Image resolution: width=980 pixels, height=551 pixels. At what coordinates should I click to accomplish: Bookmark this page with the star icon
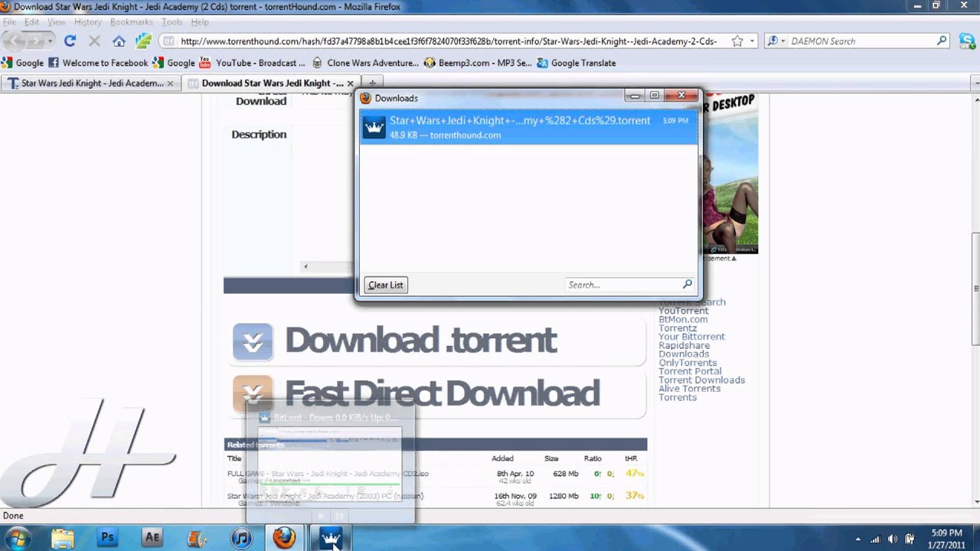[x=737, y=41]
